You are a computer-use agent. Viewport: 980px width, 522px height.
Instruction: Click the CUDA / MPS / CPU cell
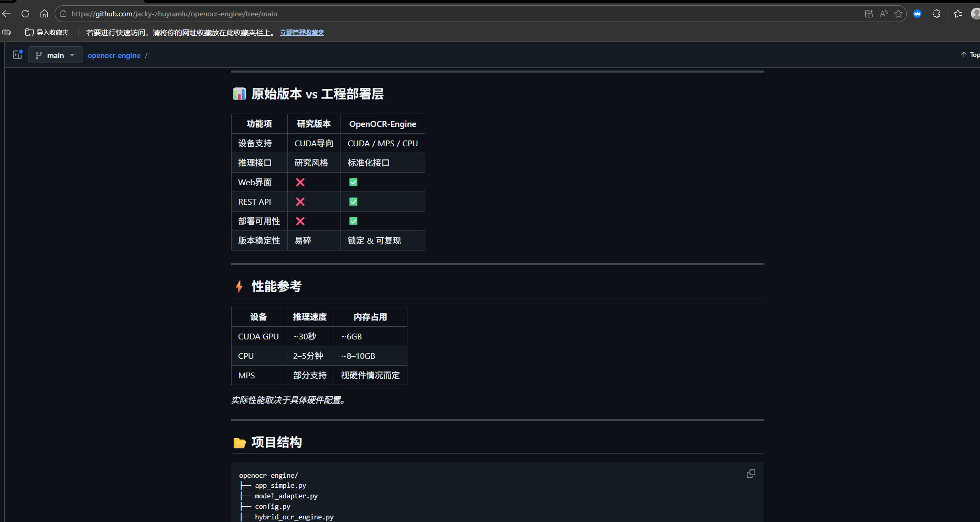click(383, 144)
